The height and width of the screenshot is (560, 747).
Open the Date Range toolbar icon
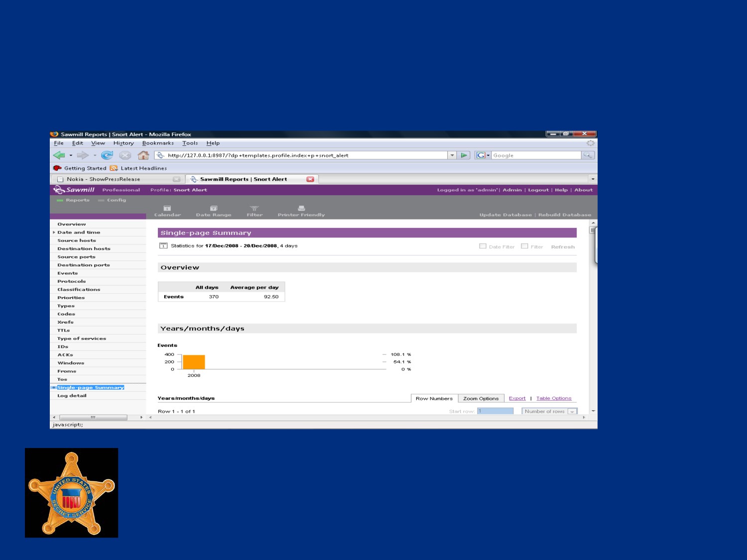[214, 208]
